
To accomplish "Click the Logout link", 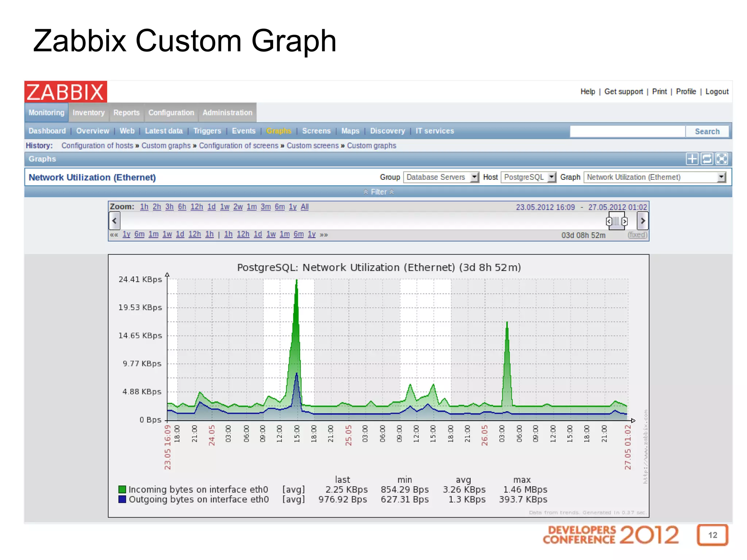I will pos(717,92).
